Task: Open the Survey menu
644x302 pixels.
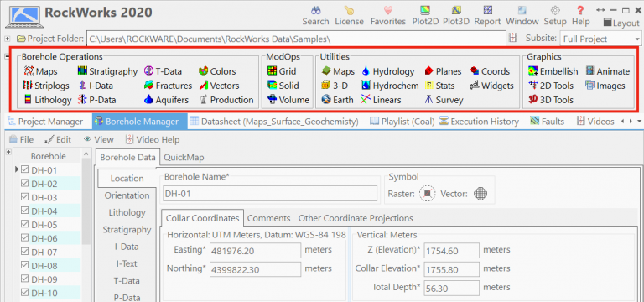Action: click(x=444, y=100)
